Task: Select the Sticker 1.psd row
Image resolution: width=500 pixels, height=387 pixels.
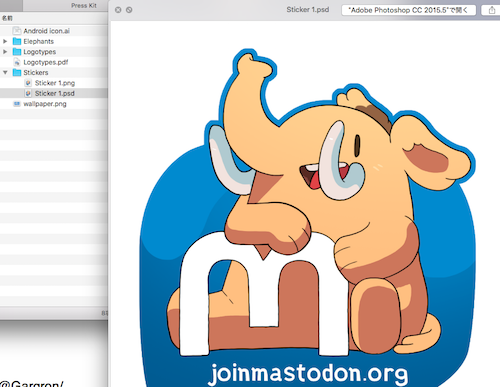Action: pyautogui.click(x=54, y=93)
